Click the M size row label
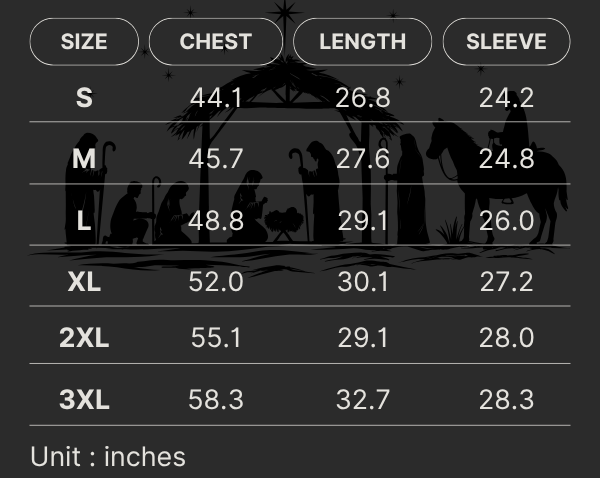 click(x=84, y=158)
